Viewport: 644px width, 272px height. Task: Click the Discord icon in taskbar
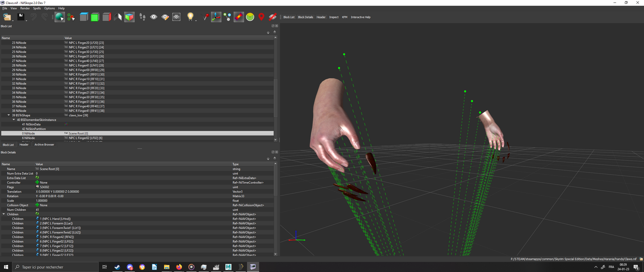coord(130,267)
